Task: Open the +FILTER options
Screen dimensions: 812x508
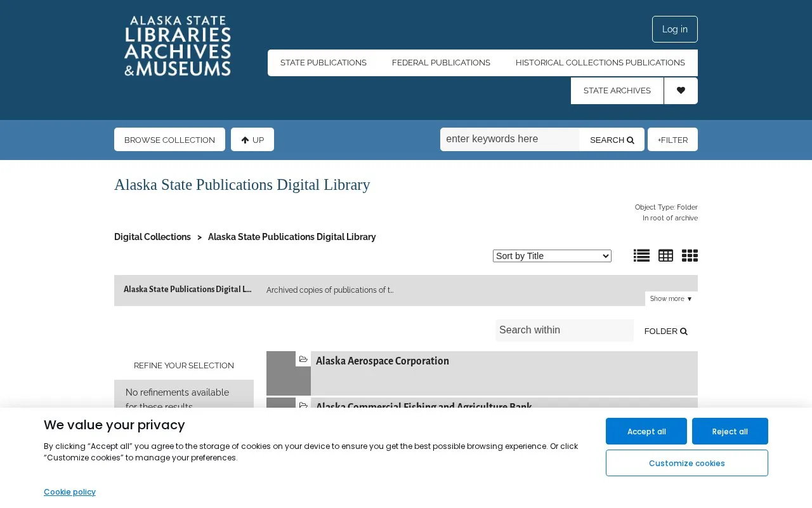Action: [x=672, y=140]
